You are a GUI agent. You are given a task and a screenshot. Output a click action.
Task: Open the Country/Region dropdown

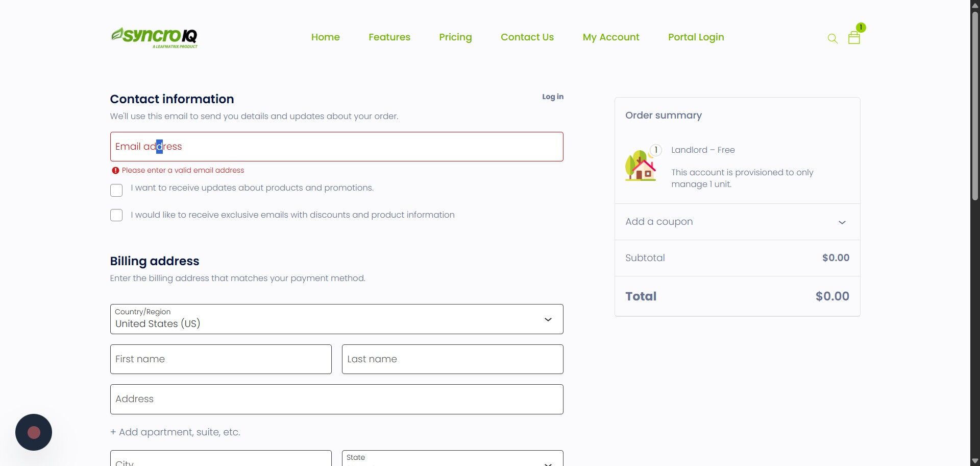[337, 319]
